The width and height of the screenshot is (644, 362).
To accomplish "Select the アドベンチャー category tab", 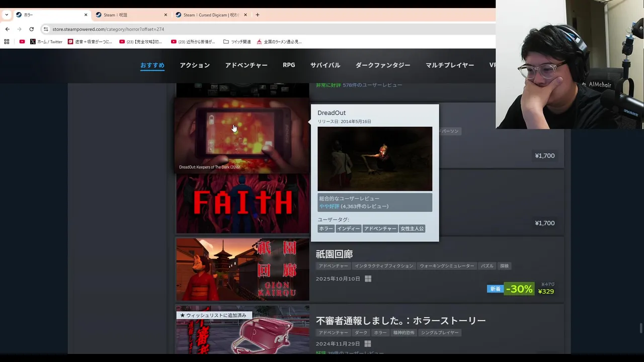I will (x=246, y=65).
